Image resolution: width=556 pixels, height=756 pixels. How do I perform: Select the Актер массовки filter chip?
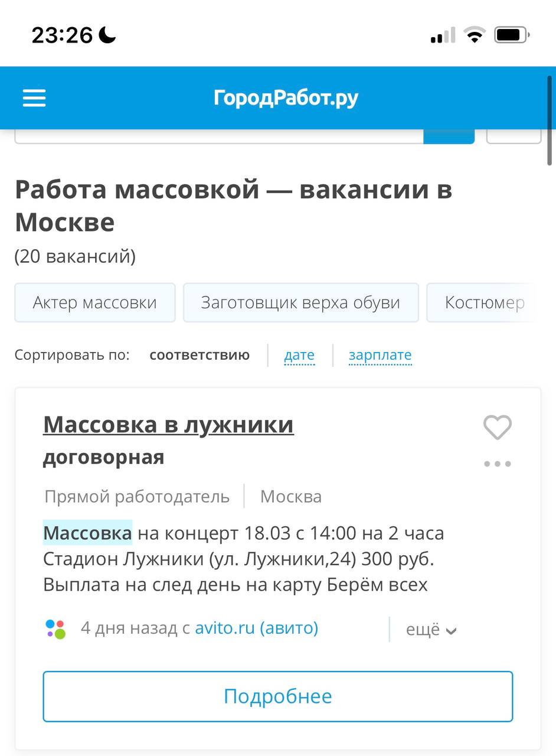pos(95,303)
